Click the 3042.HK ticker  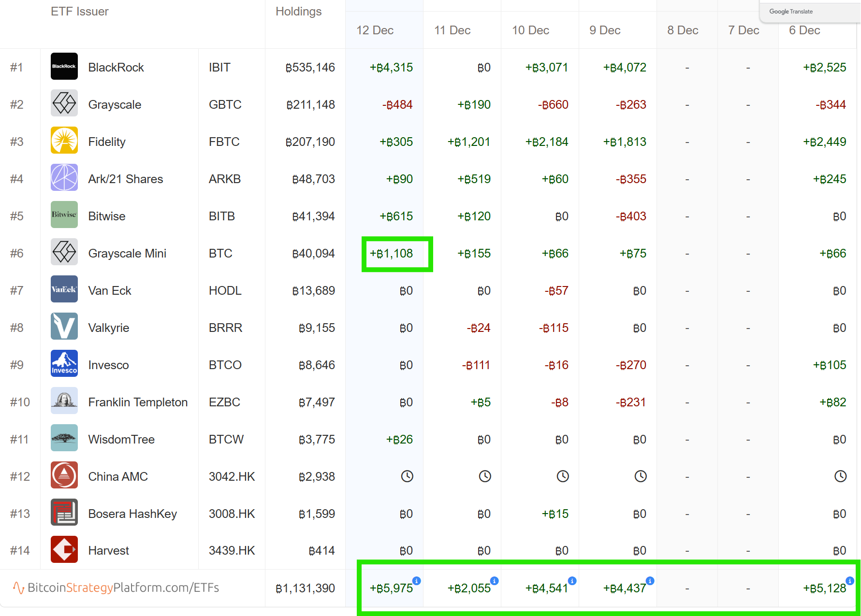[x=232, y=477]
